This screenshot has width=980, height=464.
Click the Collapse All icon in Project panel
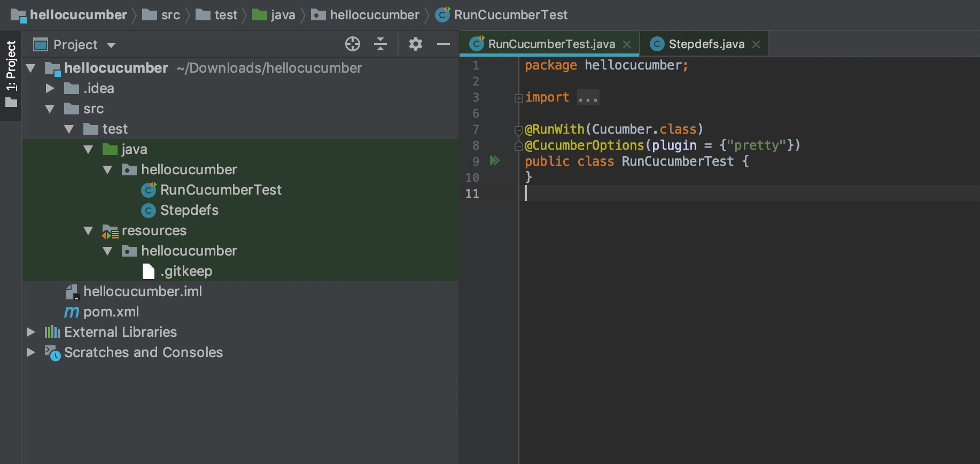(380, 44)
